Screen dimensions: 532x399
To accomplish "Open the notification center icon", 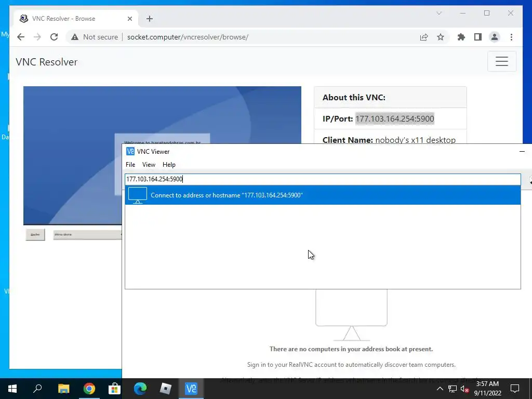I will 515,389.
